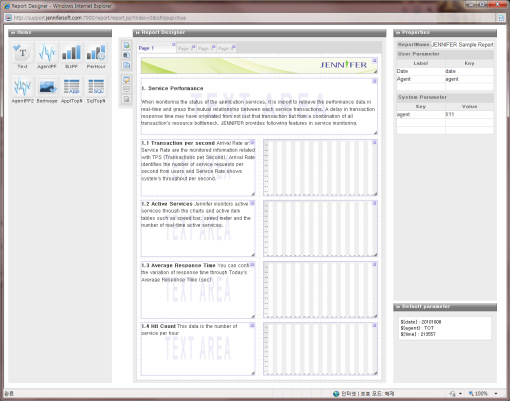Click the resize handle of Service Performance text area
Screen dimensions: 510x401
coord(375,132)
